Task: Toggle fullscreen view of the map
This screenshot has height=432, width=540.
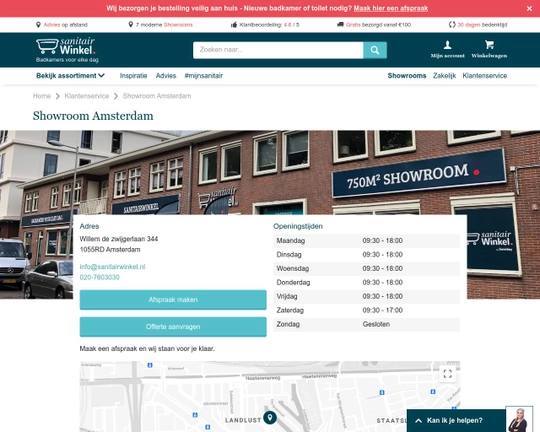Action: [x=447, y=374]
